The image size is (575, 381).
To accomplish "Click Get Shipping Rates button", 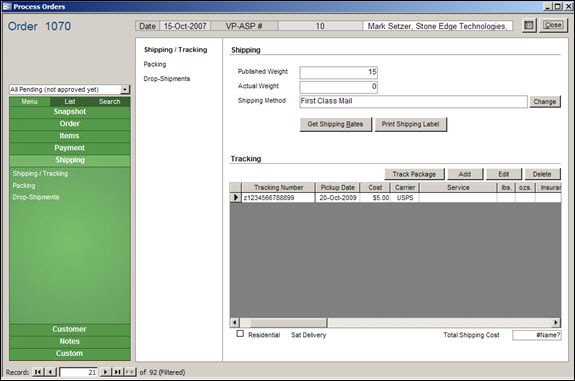I will 336,124.
